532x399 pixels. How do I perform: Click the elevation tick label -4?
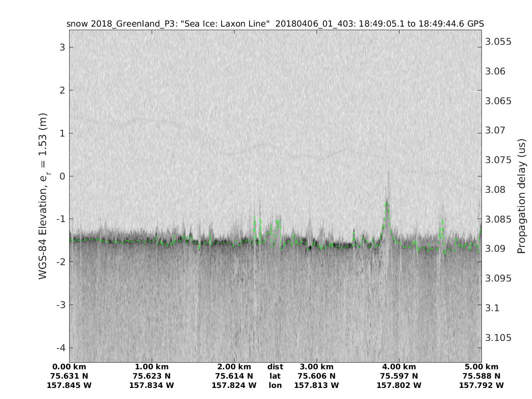point(60,348)
